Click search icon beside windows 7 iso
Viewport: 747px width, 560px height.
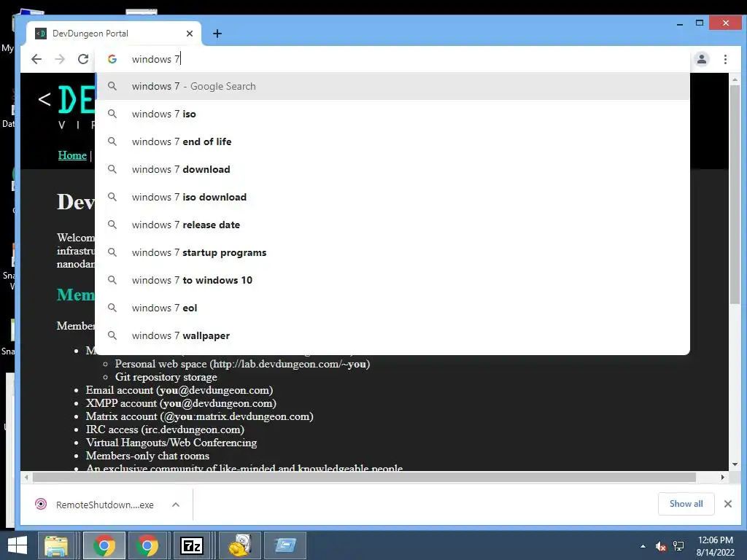pyautogui.click(x=112, y=114)
